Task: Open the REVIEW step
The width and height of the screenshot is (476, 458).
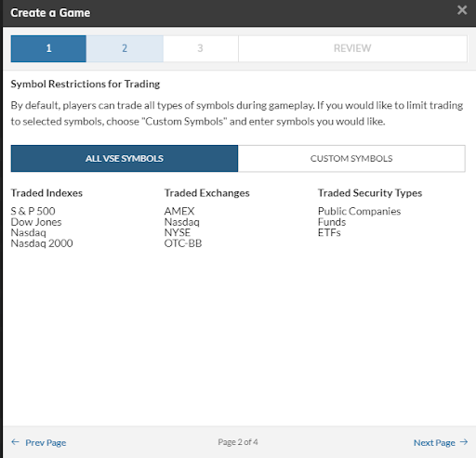Action: click(352, 48)
